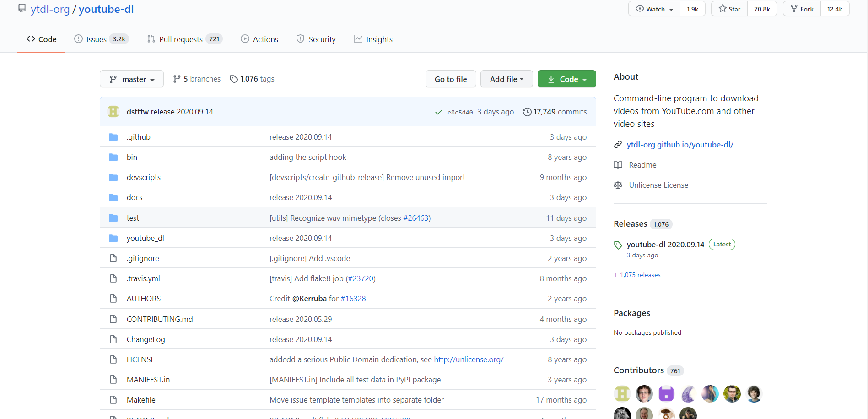Click the tag icon beside youtube-dl 2020.09.14 release
Screen dimensions: 868x419
pos(618,245)
